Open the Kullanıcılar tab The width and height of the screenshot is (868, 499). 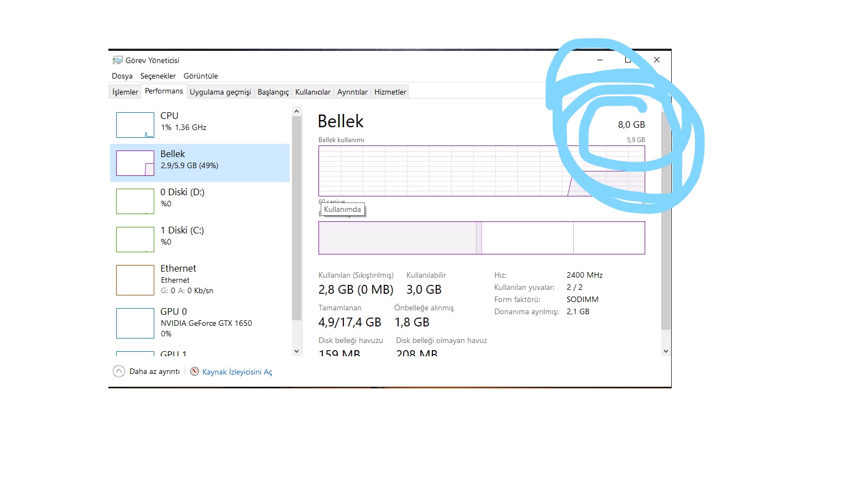[x=313, y=92]
